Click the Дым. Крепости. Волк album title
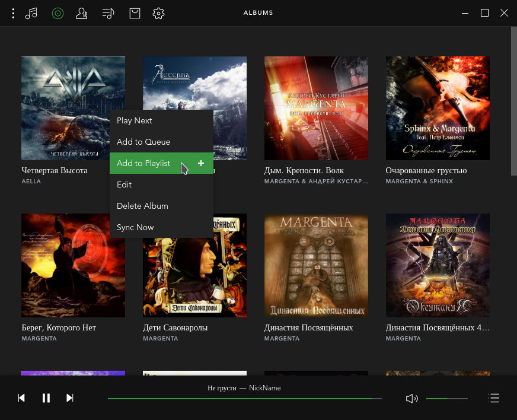The image size is (517, 420). (304, 170)
